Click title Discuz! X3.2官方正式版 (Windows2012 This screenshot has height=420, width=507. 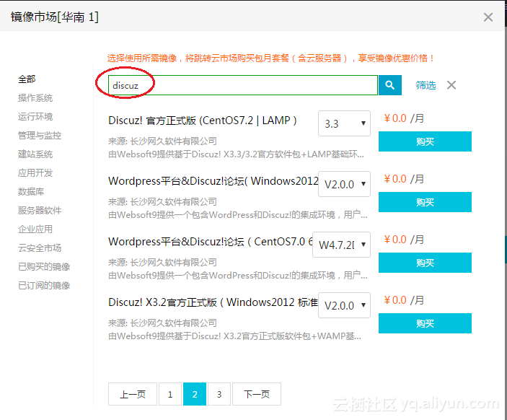click(213, 302)
